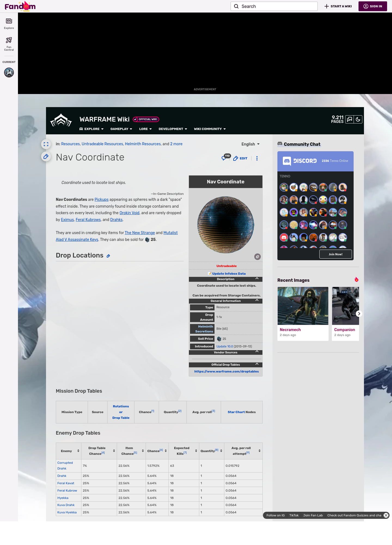Collapse the Official Drop Tables section
This screenshot has width=392, height=545.
226,365
